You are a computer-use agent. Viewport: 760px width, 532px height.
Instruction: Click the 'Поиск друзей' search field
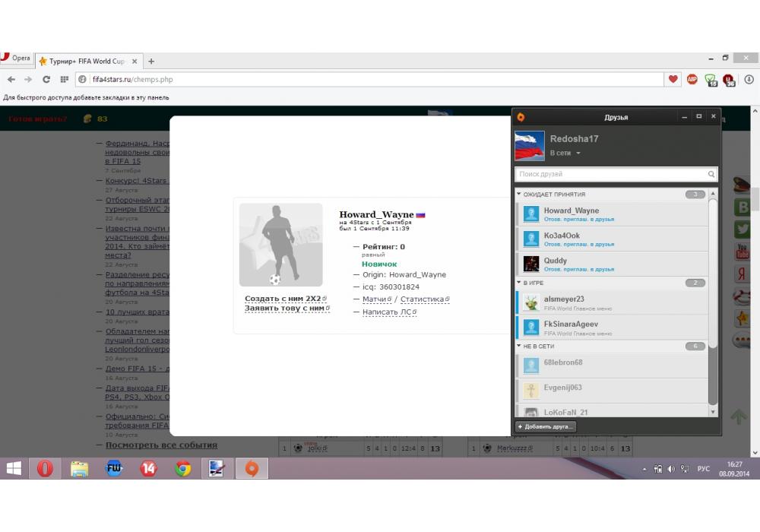coord(610,174)
